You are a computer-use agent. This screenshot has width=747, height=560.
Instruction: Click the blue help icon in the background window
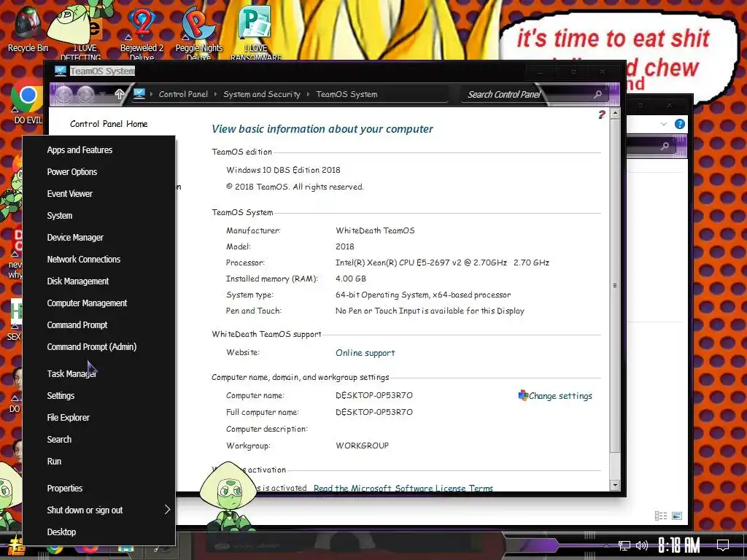[x=680, y=124]
